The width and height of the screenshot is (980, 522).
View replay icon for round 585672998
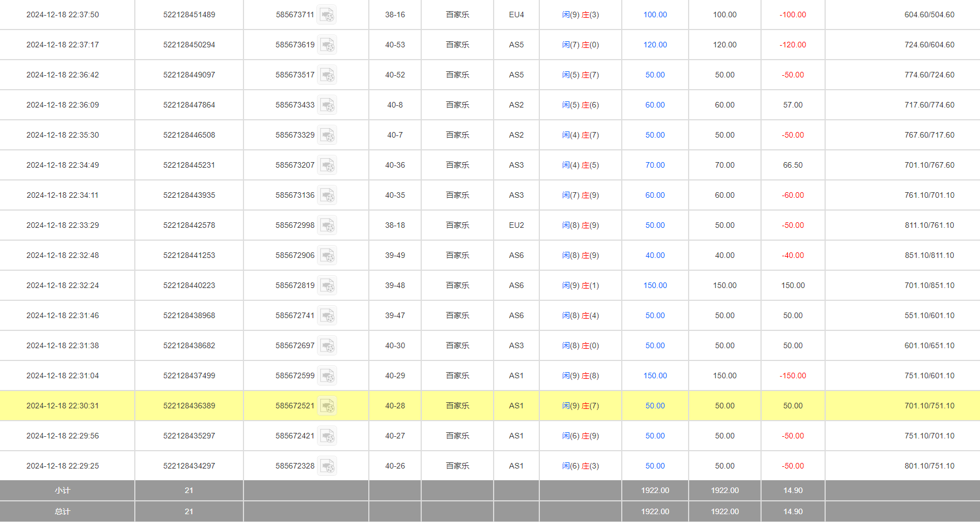pyautogui.click(x=327, y=226)
